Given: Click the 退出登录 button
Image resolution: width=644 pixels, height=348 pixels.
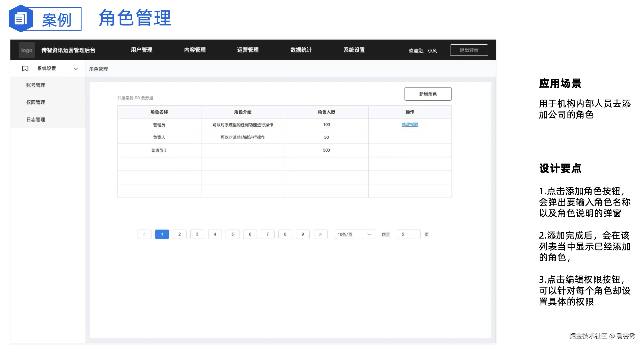Looking at the screenshot, I should coord(469,50).
